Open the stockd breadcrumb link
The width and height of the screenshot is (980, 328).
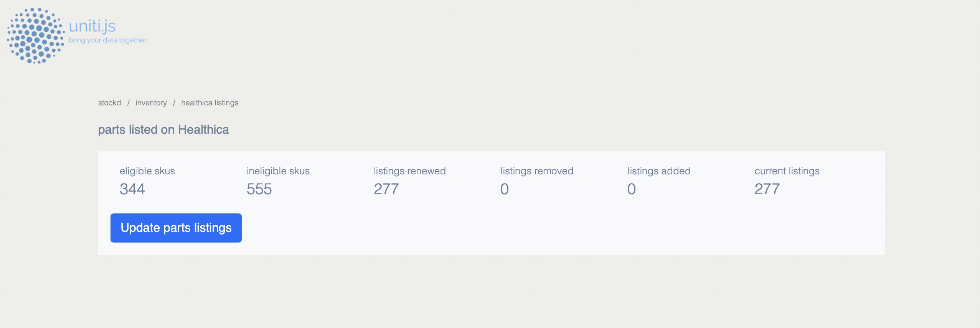[x=109, y=103]
